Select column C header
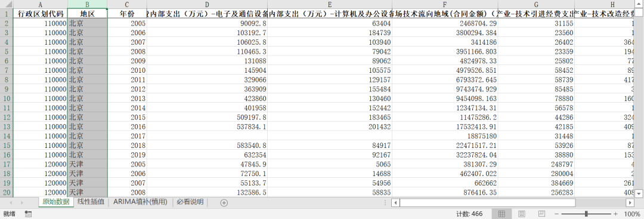This screenshot has width=644, height=219. point(127,4)
